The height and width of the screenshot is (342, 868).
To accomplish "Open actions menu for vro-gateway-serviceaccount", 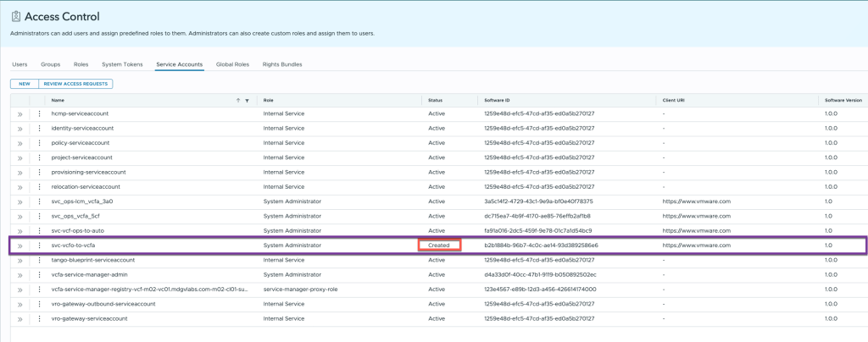I will (x=39, y=318).
